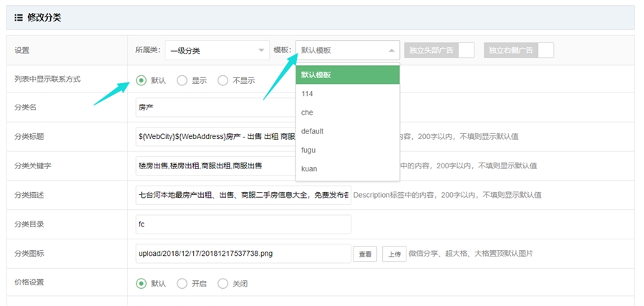Click the 分类描述 text field
644x306 pixels.
pos(243,195)
